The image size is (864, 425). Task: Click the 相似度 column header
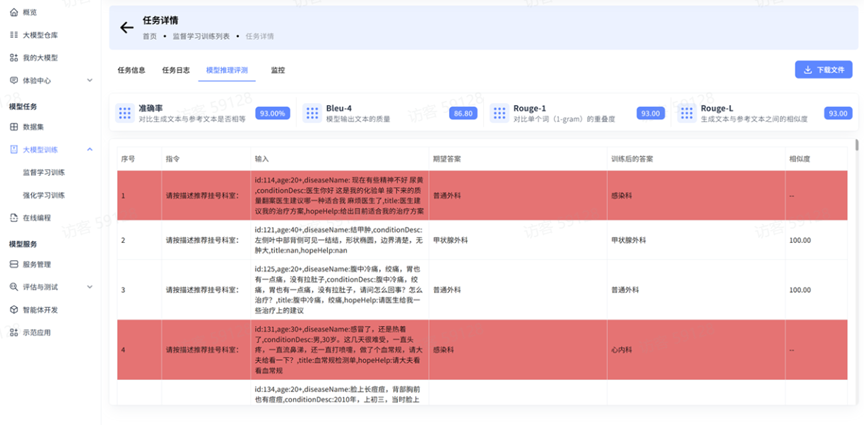(800, 159)
